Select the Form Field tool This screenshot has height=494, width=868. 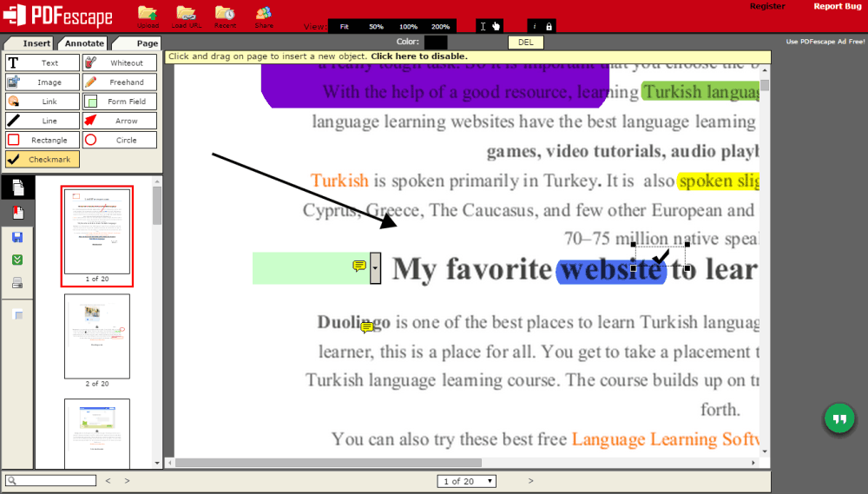point(120,102)
